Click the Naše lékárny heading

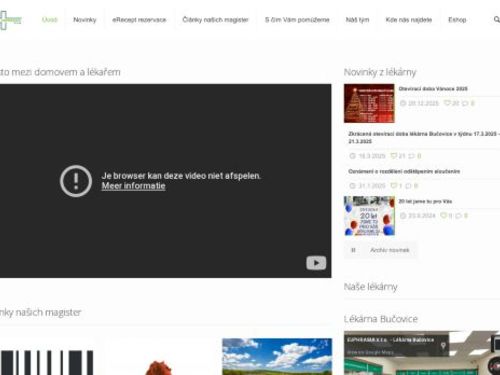pyautogui.click(x=371, y=287)
